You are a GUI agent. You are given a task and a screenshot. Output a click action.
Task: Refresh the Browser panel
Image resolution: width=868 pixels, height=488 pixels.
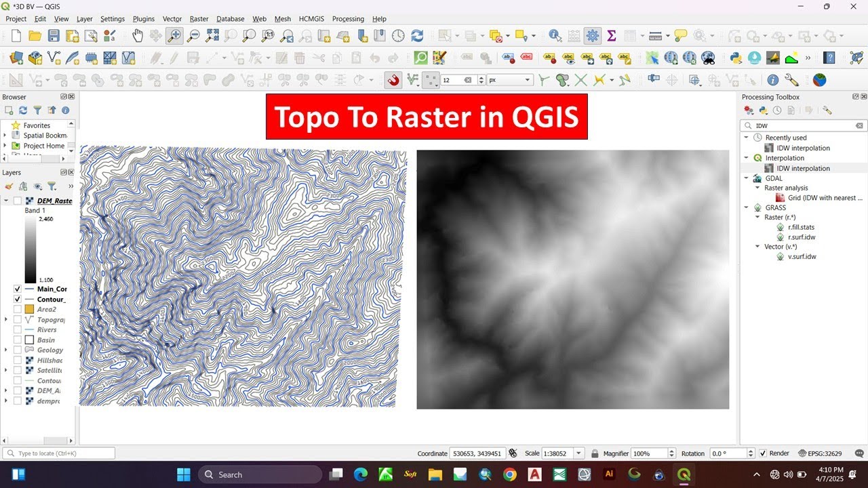pyautogui.click(x=23, y=110)
